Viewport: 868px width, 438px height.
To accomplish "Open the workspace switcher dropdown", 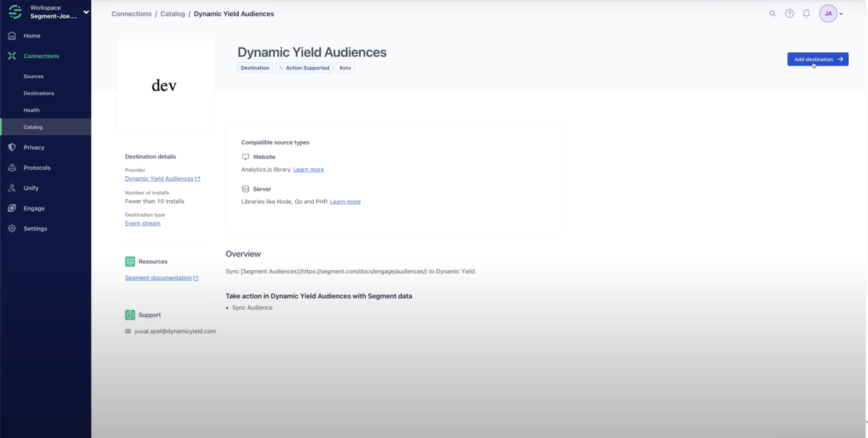I will pyautogui.click(x=86, y=12).
